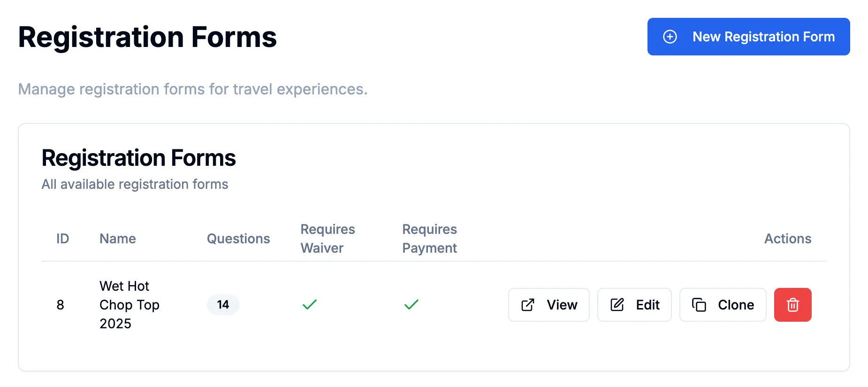Image resolution: width=868 pixels, height=387 pixels.
Task: Click the external-link icon on View
Action: tap(528, 305)
